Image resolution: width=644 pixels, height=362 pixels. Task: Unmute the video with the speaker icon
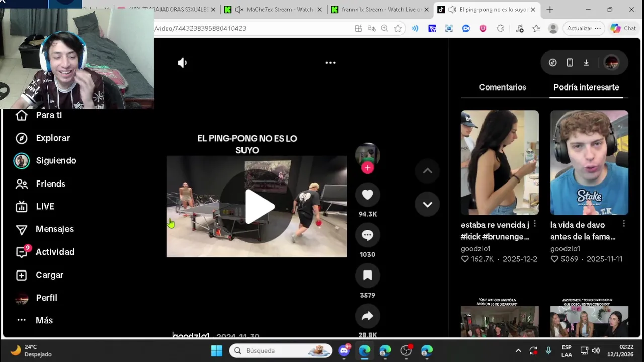click(182, 63)
